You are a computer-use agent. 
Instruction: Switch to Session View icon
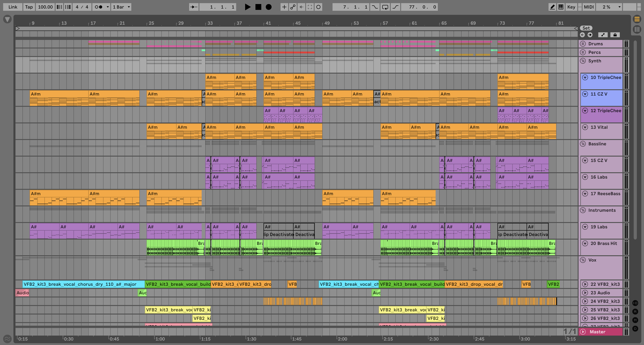[x=637, y=29]
